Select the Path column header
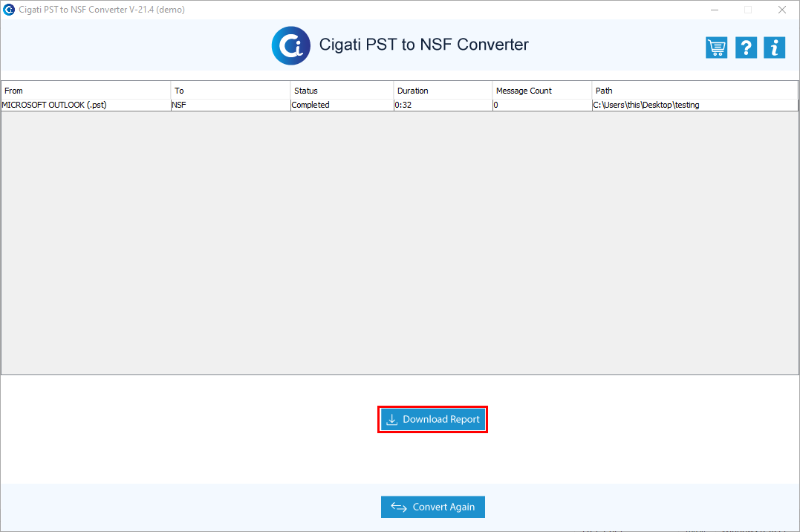 point(695,91)
